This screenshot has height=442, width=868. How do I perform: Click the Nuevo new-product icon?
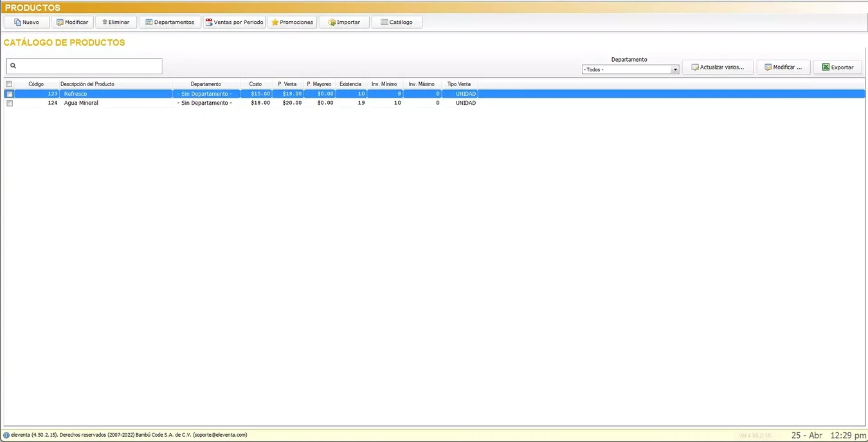[18, 22]
